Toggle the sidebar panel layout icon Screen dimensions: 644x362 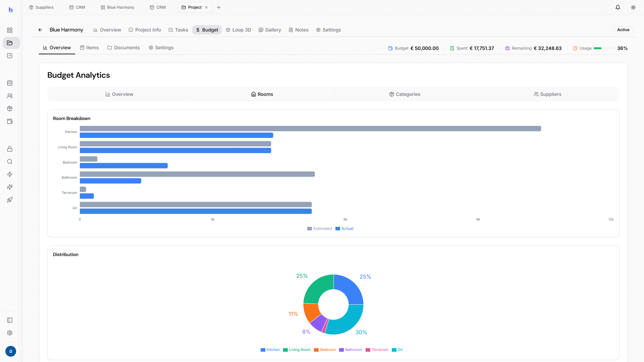click(x=10, y=320)
